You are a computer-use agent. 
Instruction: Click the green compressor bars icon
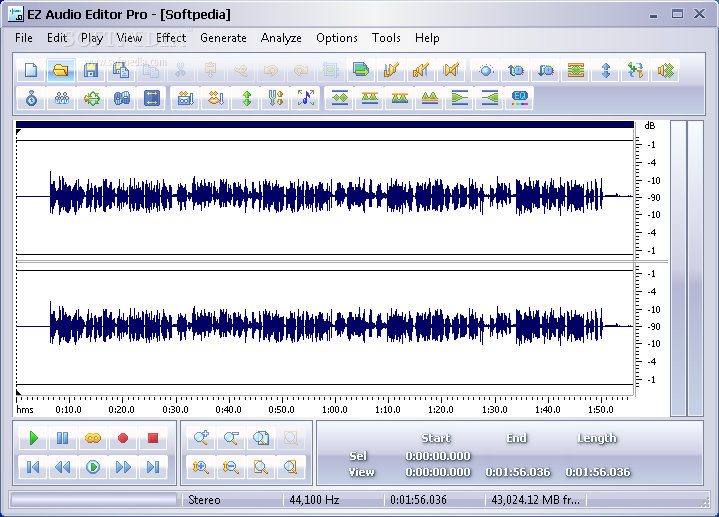coord(575,70)
